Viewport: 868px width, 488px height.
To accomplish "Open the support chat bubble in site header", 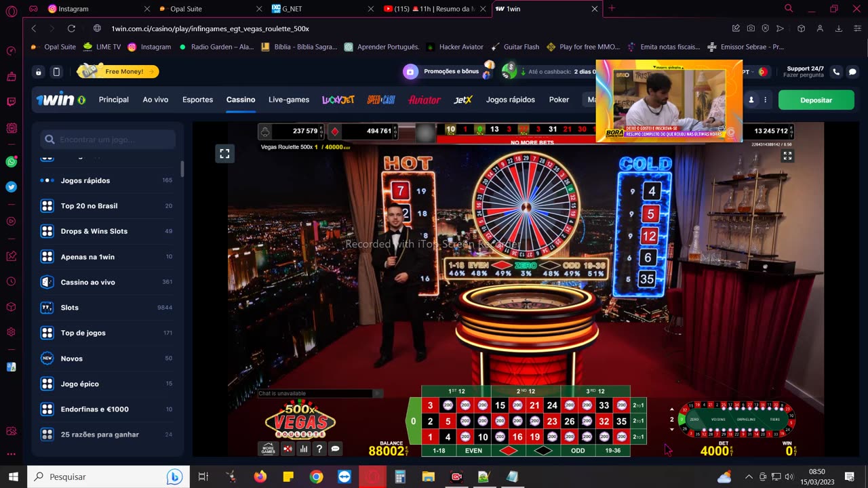I will coord(852,71).
